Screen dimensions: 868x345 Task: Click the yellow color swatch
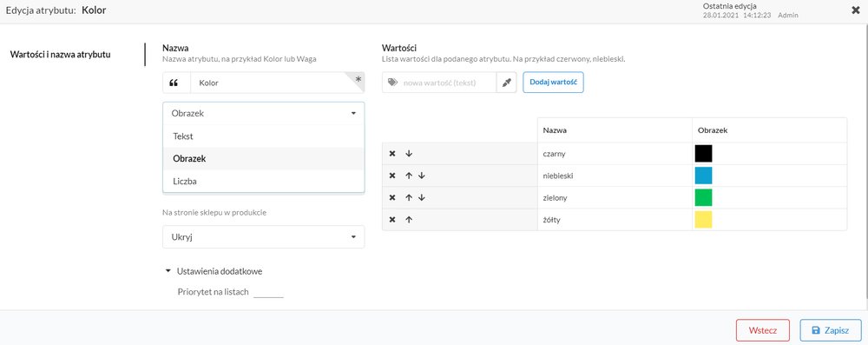(x=704, y=220)
